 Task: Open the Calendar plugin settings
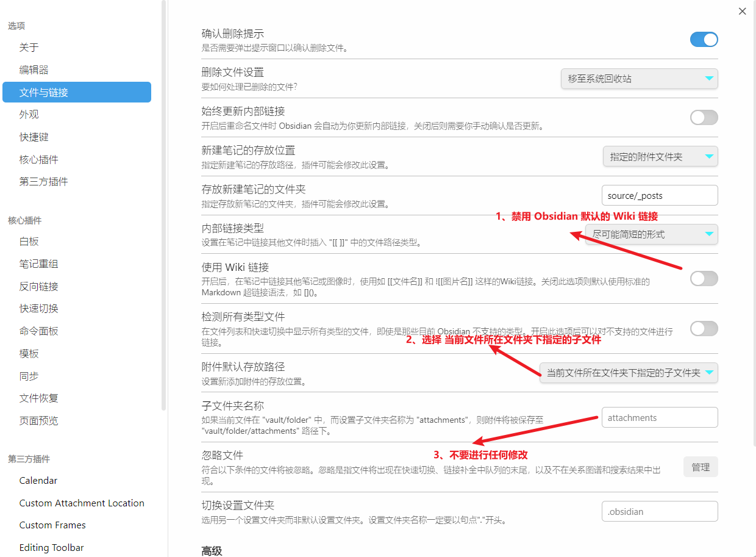pos(38,481)
